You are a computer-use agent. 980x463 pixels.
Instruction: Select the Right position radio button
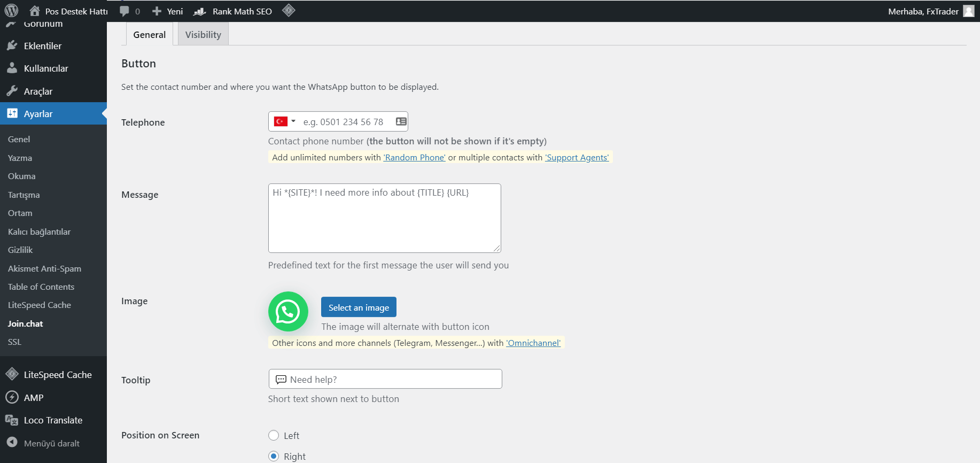tap(274, 456)
